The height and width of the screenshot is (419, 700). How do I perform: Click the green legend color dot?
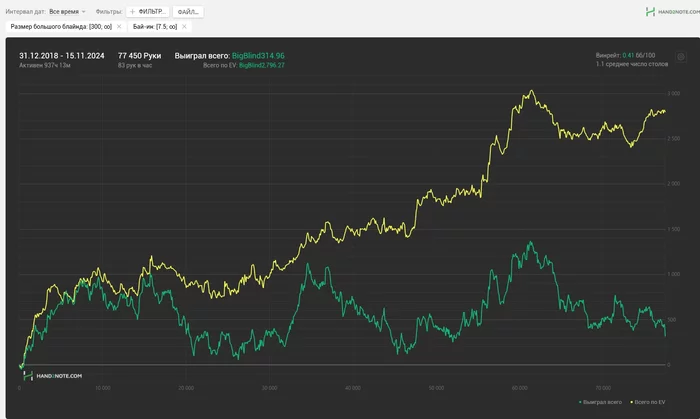[x=580, y=402]
